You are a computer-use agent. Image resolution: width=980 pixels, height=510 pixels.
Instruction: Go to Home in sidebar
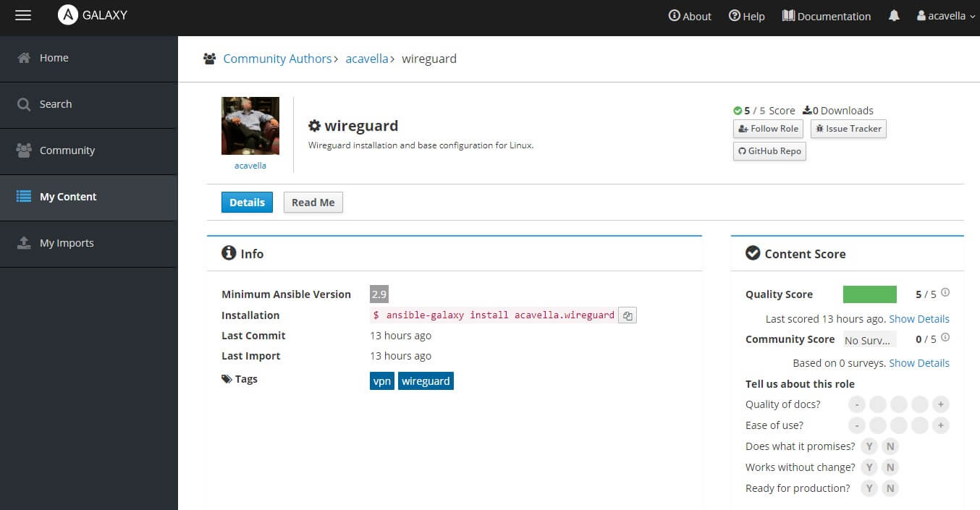point(88,59)
